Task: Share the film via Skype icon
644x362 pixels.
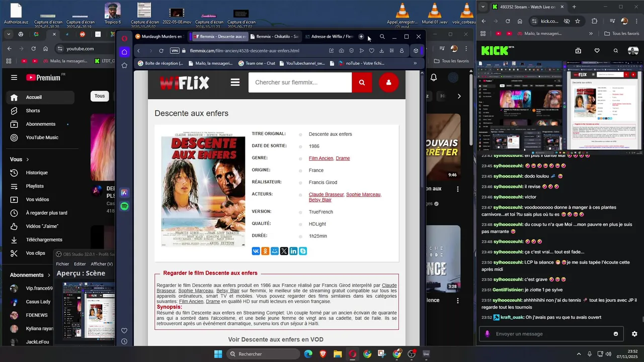Action: [303, 251]
